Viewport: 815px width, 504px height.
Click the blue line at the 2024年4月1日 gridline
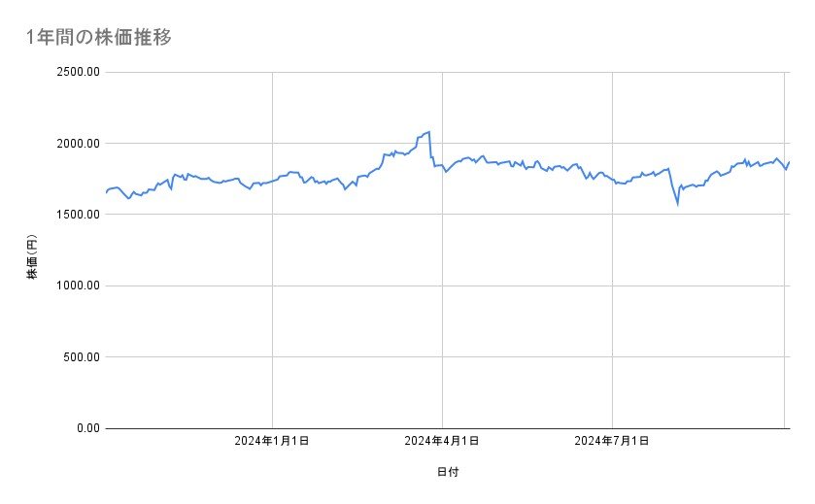[442, 167]
